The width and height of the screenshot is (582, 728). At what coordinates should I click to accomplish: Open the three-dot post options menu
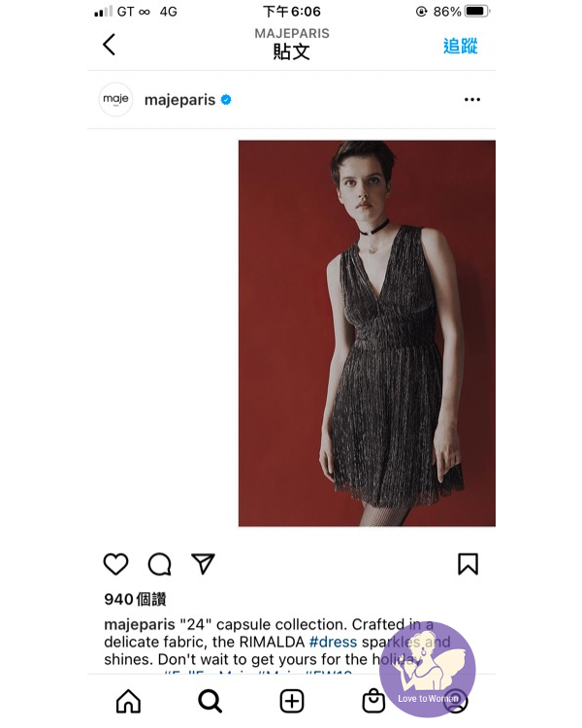coord(472,99)
